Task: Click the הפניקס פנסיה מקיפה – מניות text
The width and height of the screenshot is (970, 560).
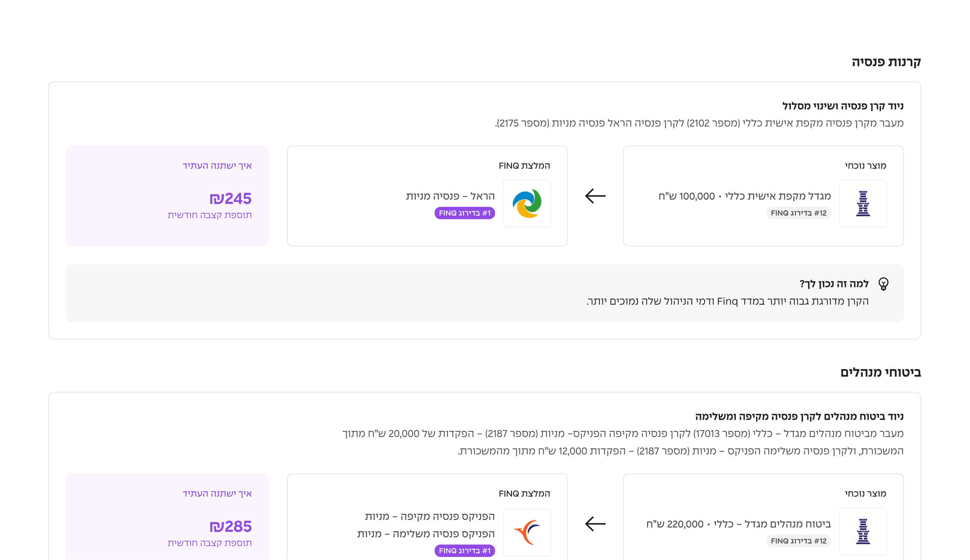Action: [x=429, y=516]
